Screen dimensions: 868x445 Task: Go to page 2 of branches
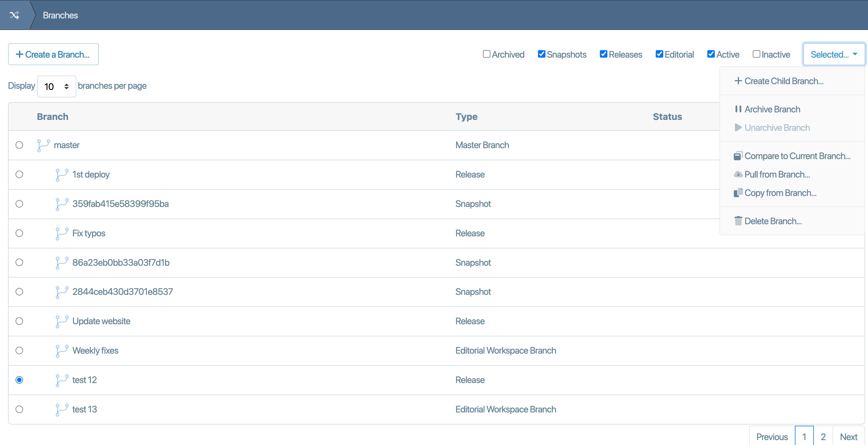tap(823, 437)
